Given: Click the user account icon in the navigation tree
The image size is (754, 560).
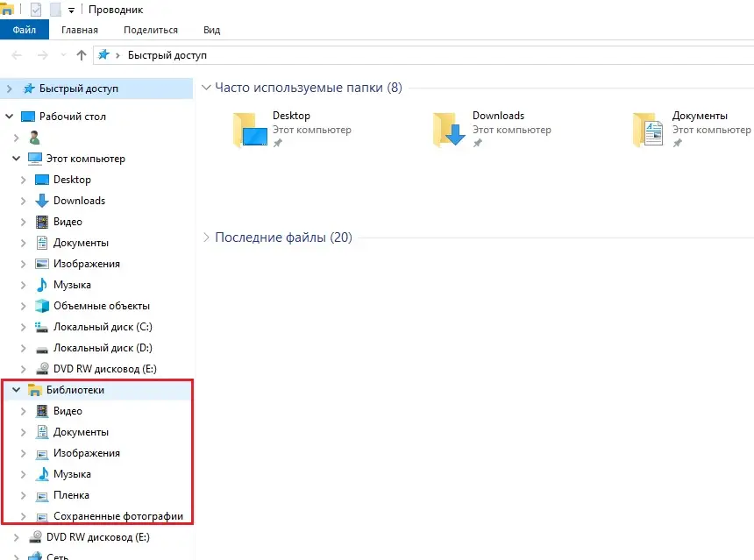Looking at the screenshot, I should (x=34, y=138).
